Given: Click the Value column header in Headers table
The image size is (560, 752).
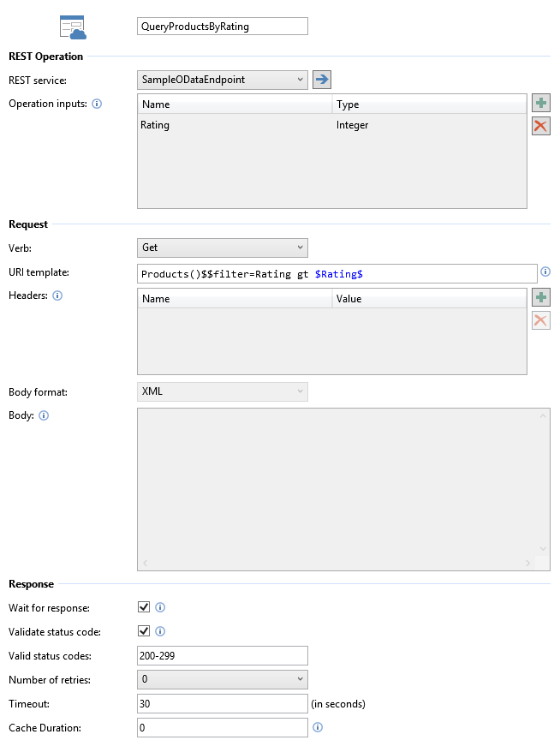Looking at the screenshot, I should 428,299.
